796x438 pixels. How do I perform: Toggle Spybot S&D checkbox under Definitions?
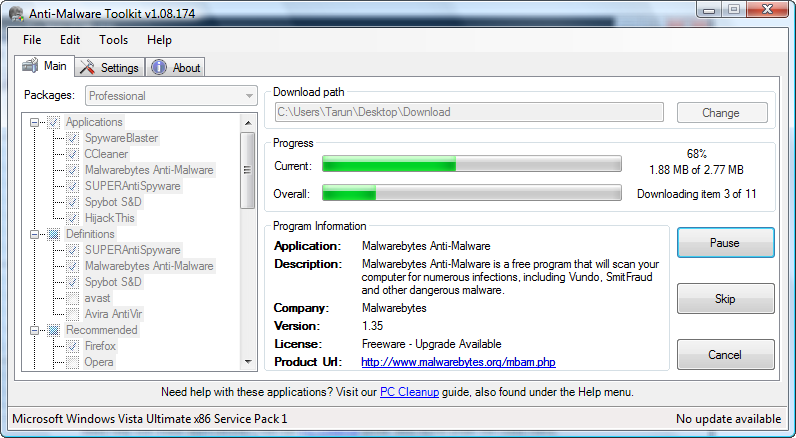[73, 282]
